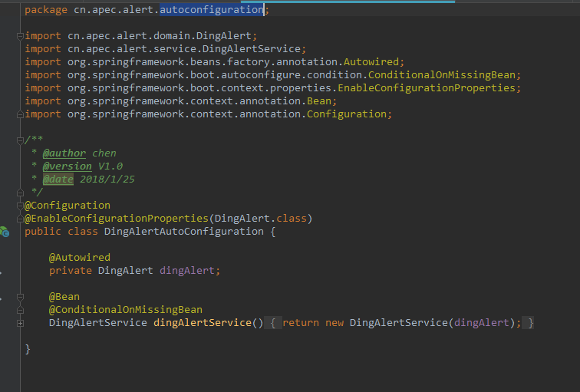Click the folded closing brace after dingAlert return
The height and width of the screenshot is (392, 580).
tap(530, 323)
